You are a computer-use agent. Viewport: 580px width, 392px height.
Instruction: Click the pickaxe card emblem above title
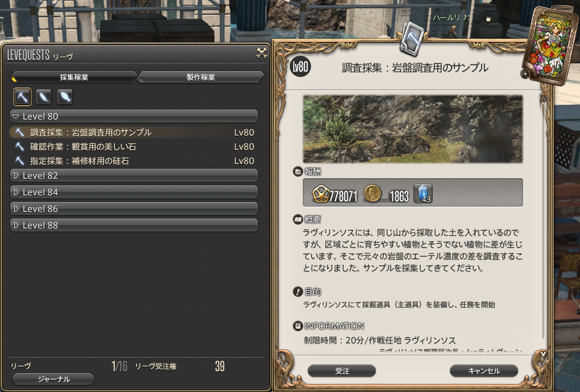412,38
